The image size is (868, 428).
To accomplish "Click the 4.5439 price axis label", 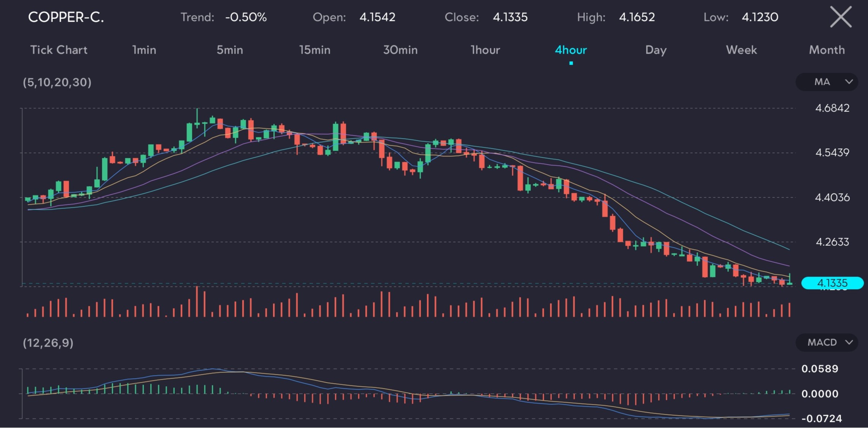I will (x=832, y=153).
